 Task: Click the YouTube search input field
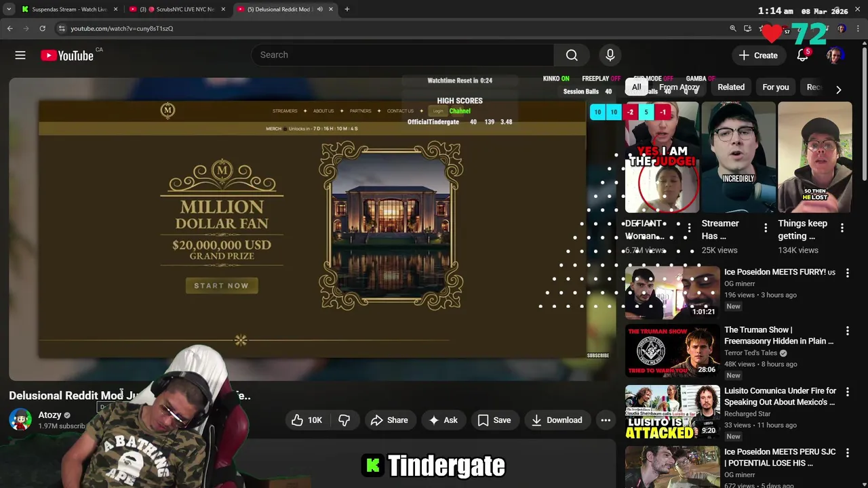(x=402, y=55)
